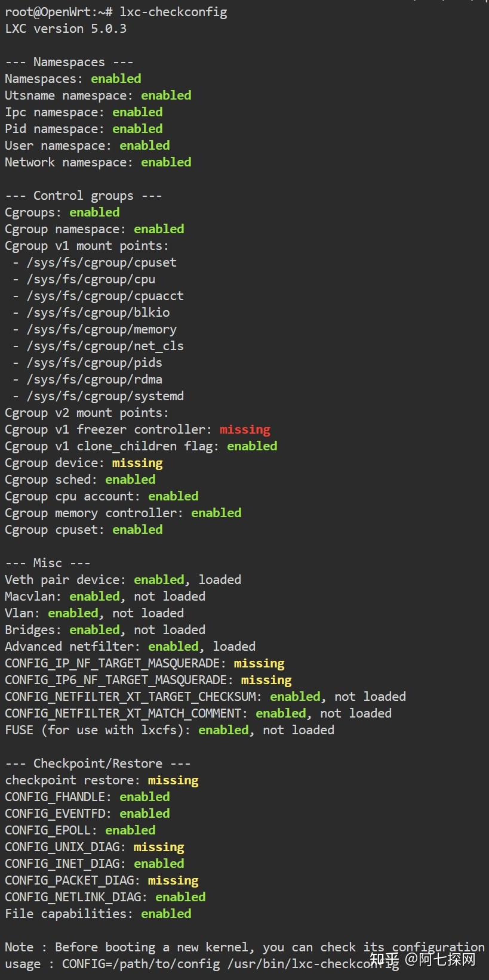Click the Control groups section header

[84, 196]
